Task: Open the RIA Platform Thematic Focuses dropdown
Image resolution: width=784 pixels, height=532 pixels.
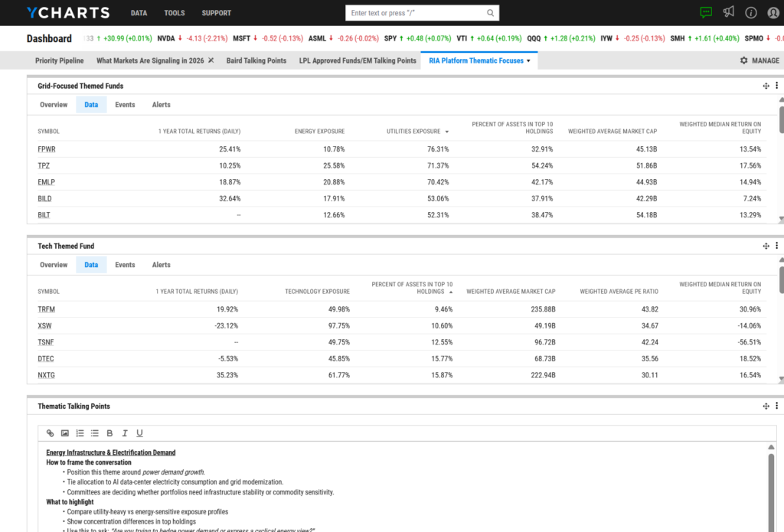Action: click(x=479, y=60)
